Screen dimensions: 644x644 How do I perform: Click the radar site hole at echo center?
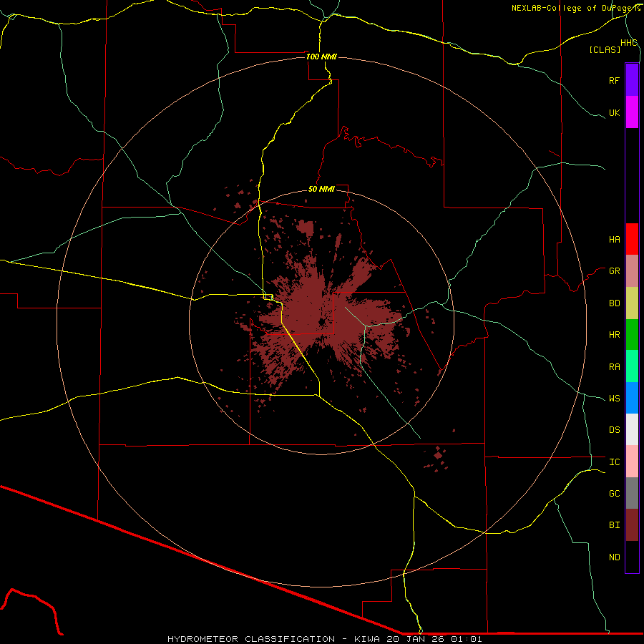click(321, 322)
